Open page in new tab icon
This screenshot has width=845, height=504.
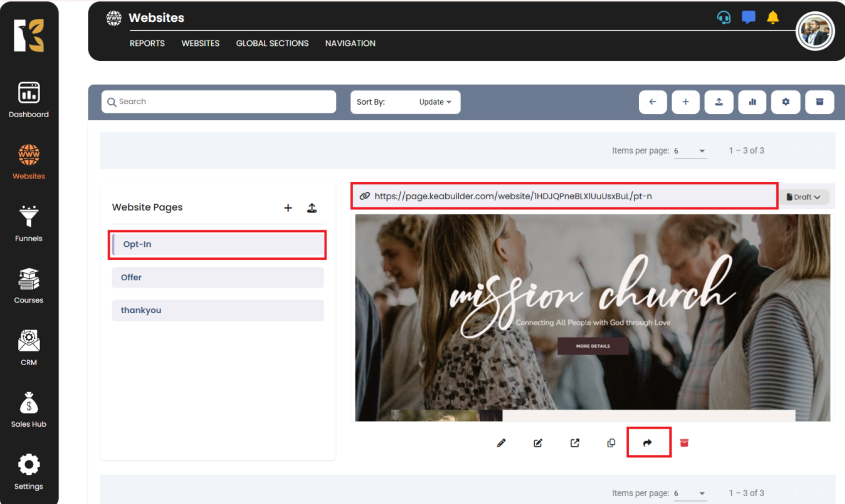click(574, 443)
